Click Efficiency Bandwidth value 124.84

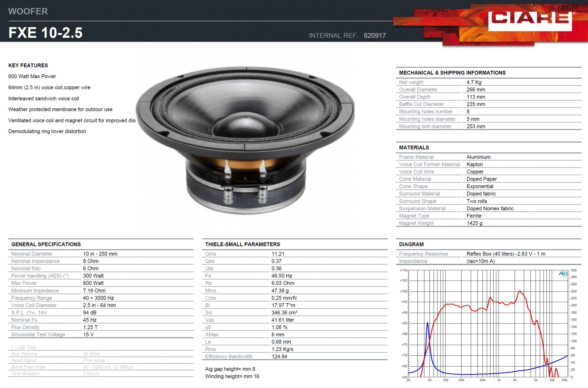(x=279, y=357)
